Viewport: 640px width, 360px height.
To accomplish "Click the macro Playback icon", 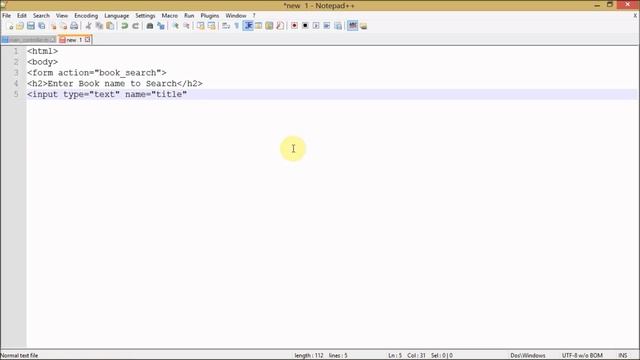I will [316, 26].
